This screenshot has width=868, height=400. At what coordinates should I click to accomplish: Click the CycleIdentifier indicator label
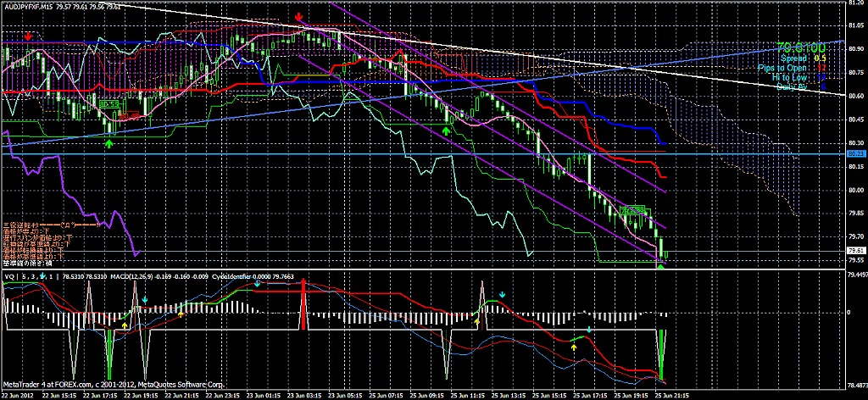click(x=253, y=275)
